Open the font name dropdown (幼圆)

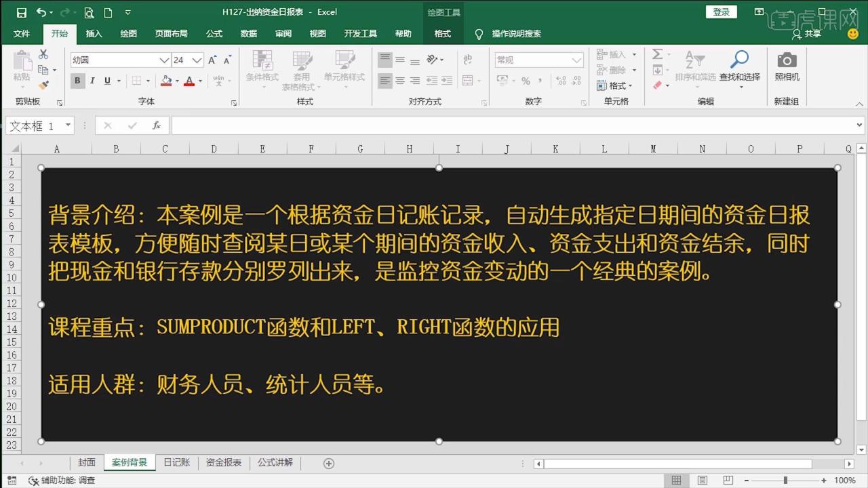click(x=164, y=60)
